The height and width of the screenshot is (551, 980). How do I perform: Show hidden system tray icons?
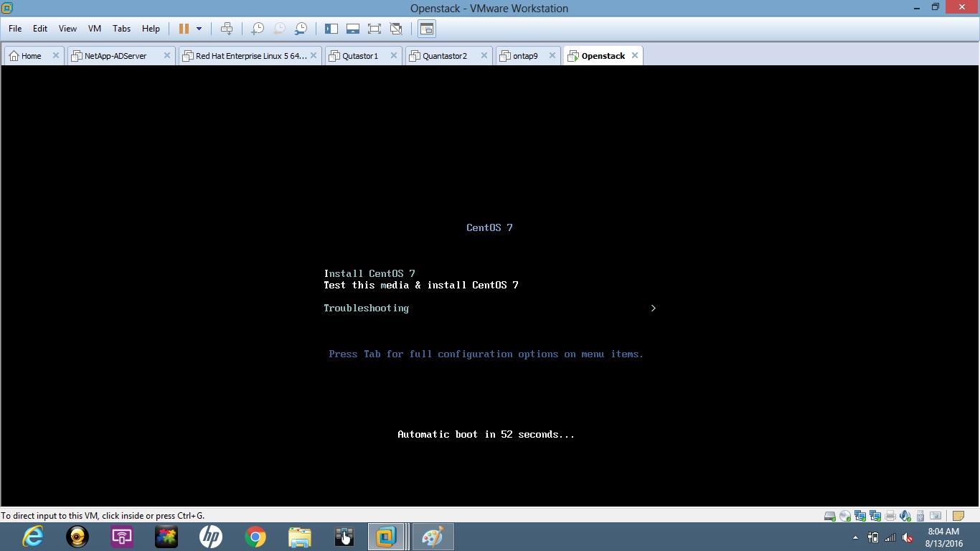click(x=855, y=537)
